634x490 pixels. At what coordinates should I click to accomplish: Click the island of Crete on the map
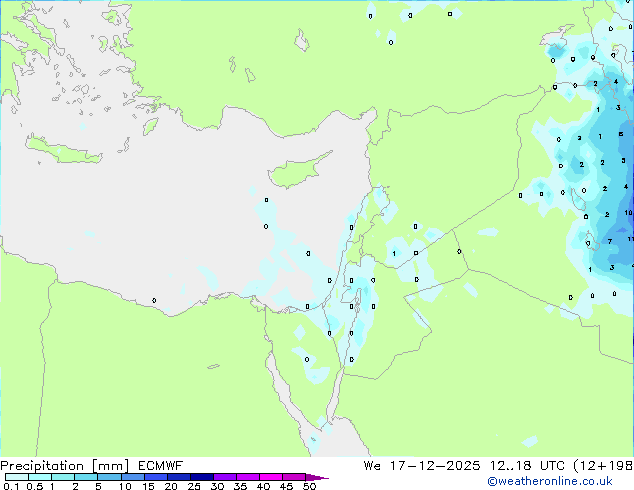[x=63, y=149]
